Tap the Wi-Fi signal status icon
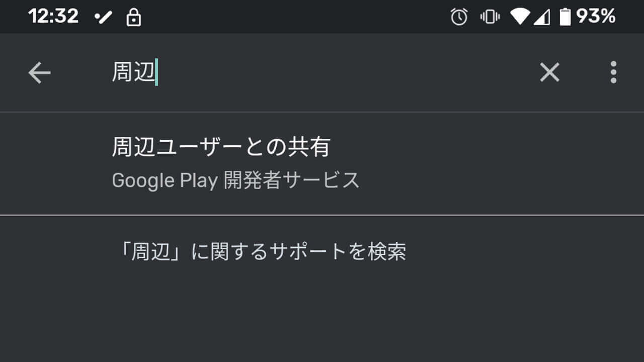The height and width of the screenshot is (362, 644). pyautogui.click(x=520, y=16)
